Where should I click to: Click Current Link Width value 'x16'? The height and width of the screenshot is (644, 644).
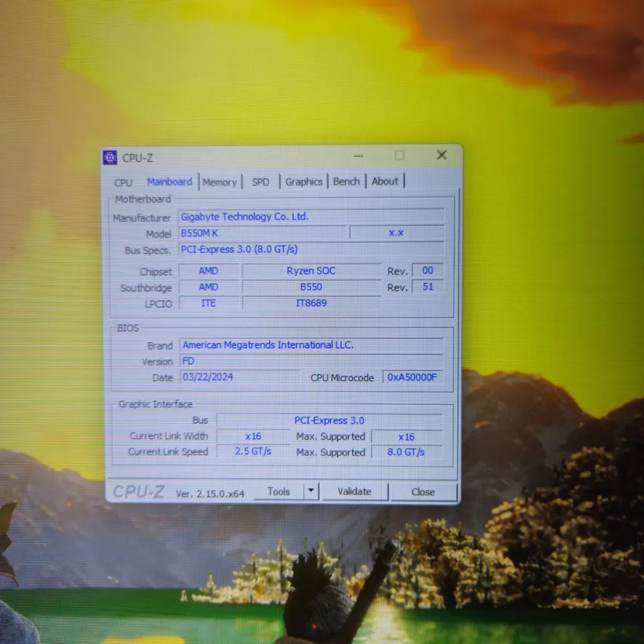253,436
